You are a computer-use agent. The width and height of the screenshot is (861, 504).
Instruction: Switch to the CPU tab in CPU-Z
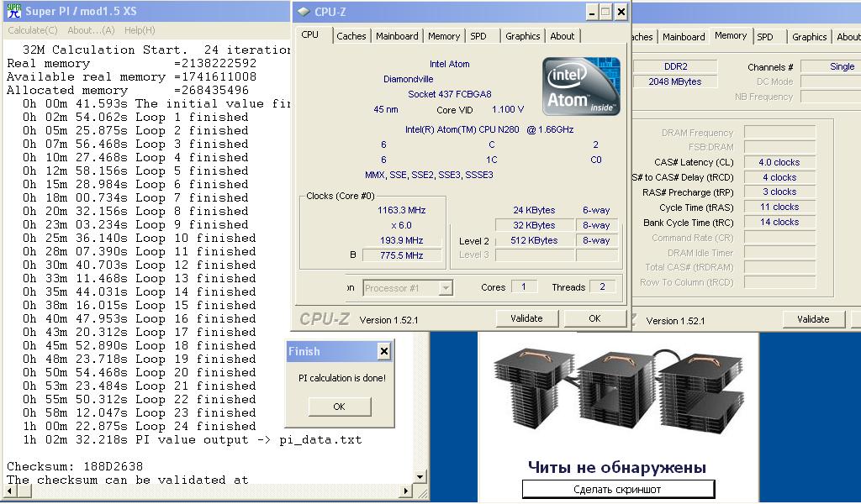(310, 34)
